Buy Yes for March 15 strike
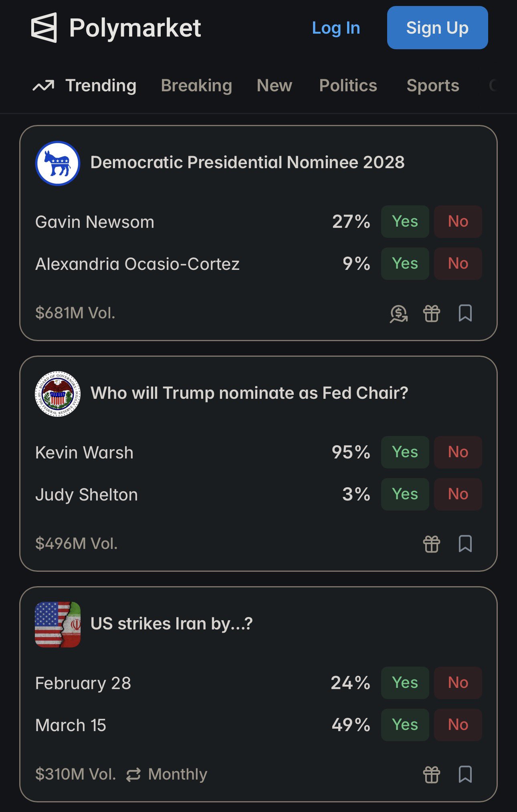The height and width of the screenshot is (812, 517). tap(405, 725)
